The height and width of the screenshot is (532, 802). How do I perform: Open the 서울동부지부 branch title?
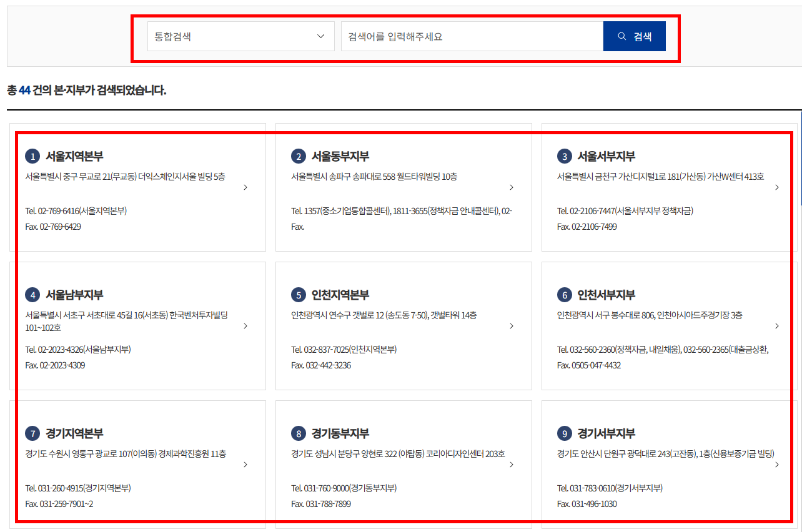point(340,156)
